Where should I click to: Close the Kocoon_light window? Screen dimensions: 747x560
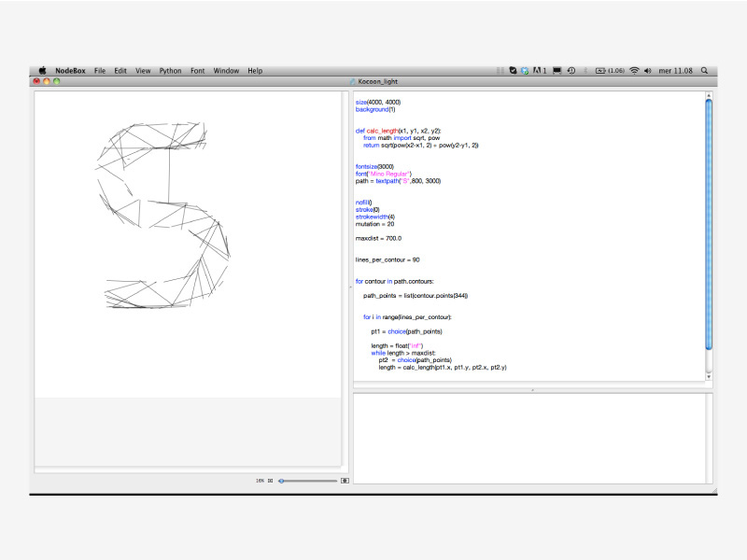click(x=36, y=81)
